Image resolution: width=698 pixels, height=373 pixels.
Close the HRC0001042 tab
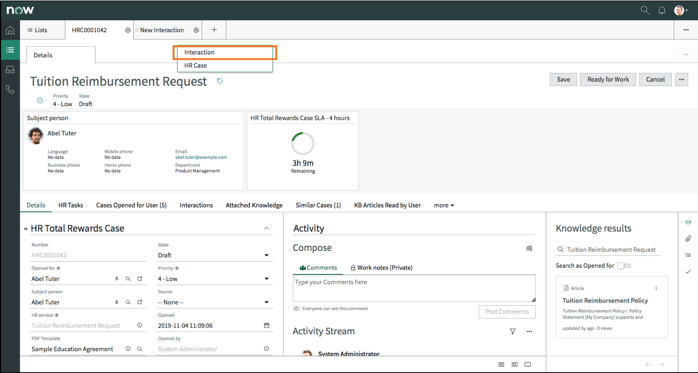pos(128,30)
